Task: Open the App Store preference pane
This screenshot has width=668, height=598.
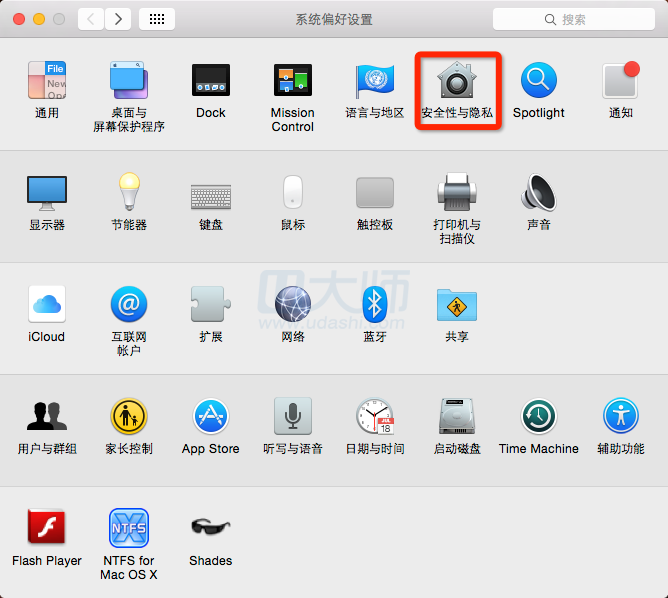Action: 211,416
